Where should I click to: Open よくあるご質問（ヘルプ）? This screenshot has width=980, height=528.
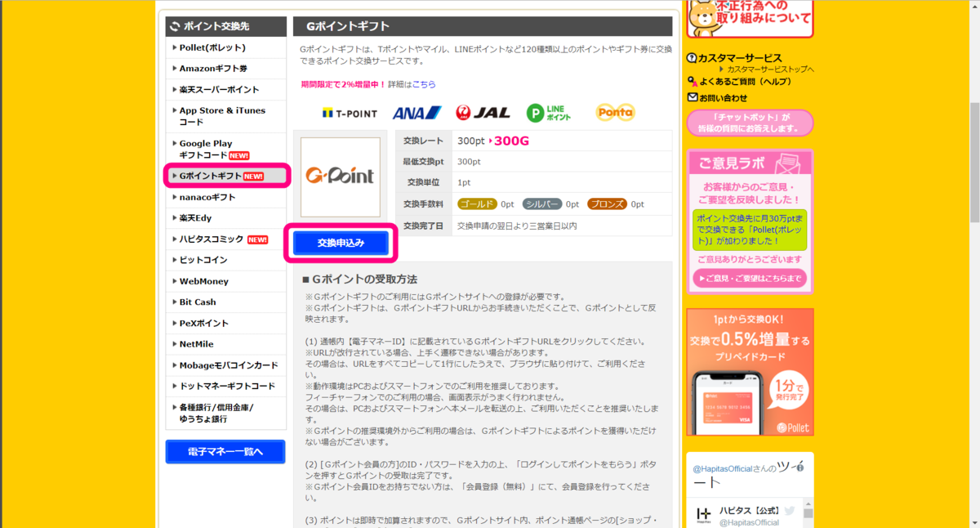745,82
